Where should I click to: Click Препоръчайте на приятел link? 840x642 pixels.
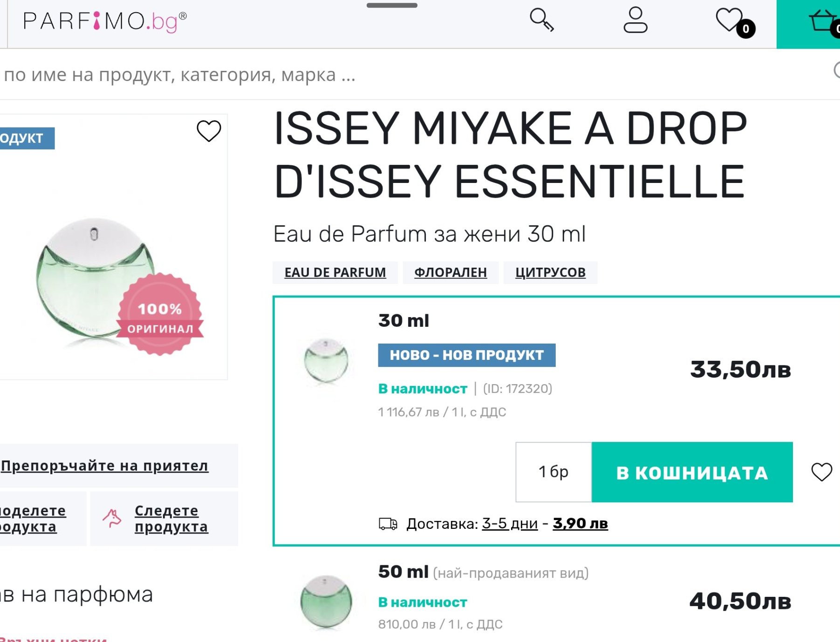click(105, 466)
